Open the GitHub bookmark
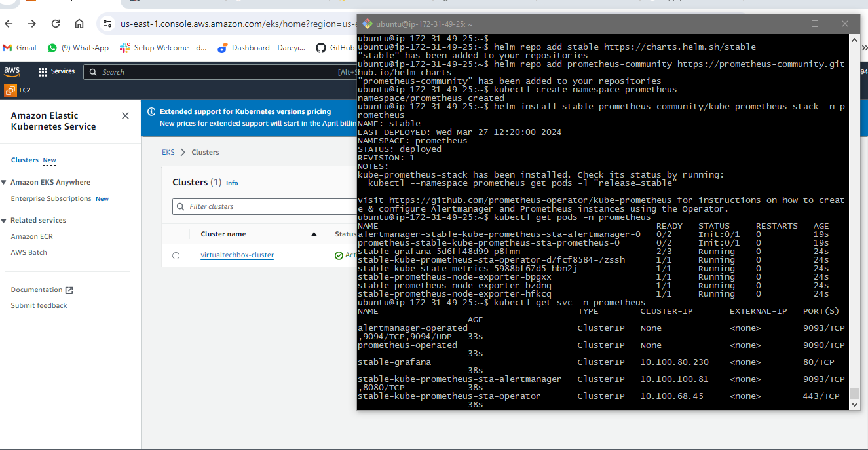The image size is (868, 450). (x=335, y=48)
